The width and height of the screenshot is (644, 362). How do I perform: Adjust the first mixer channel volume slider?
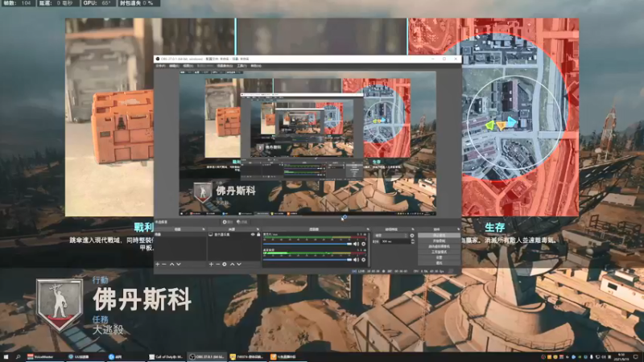click(308, 244)
